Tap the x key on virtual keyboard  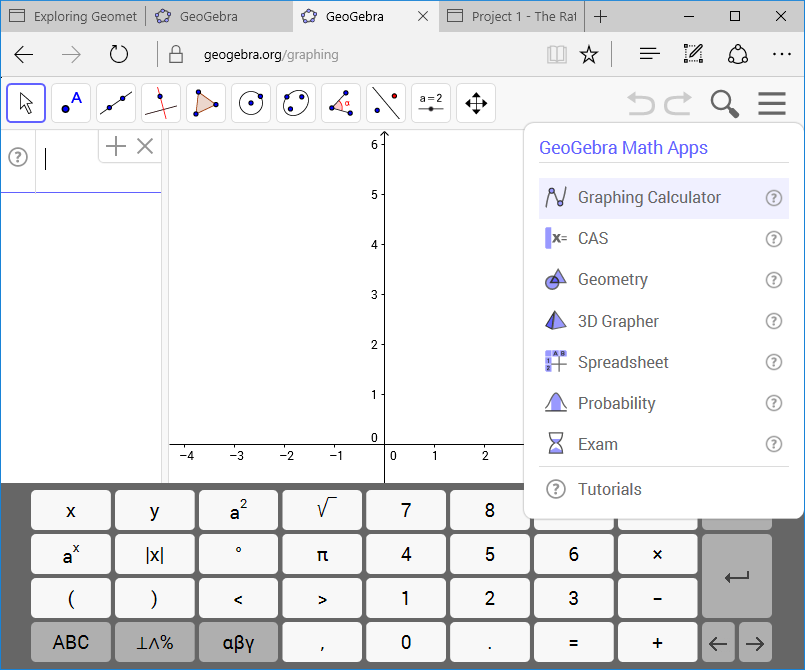(71, 510)
